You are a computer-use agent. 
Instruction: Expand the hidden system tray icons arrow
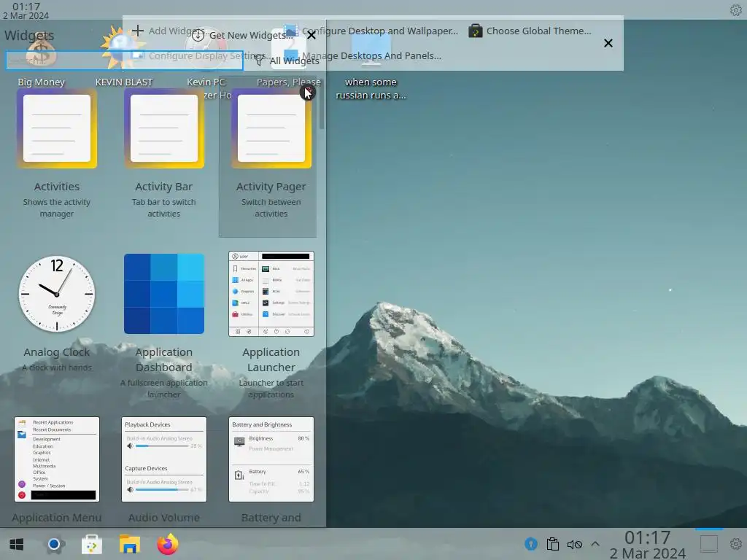(595, 544)
